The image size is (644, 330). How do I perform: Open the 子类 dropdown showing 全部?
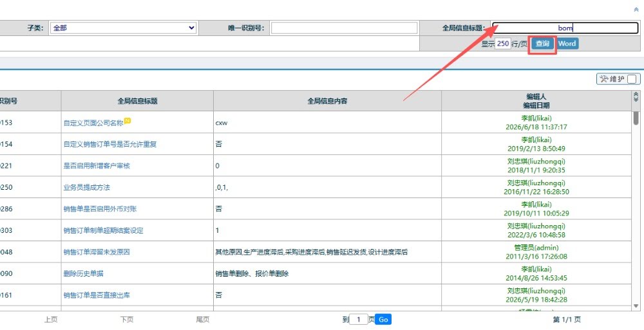coord(123,28)
